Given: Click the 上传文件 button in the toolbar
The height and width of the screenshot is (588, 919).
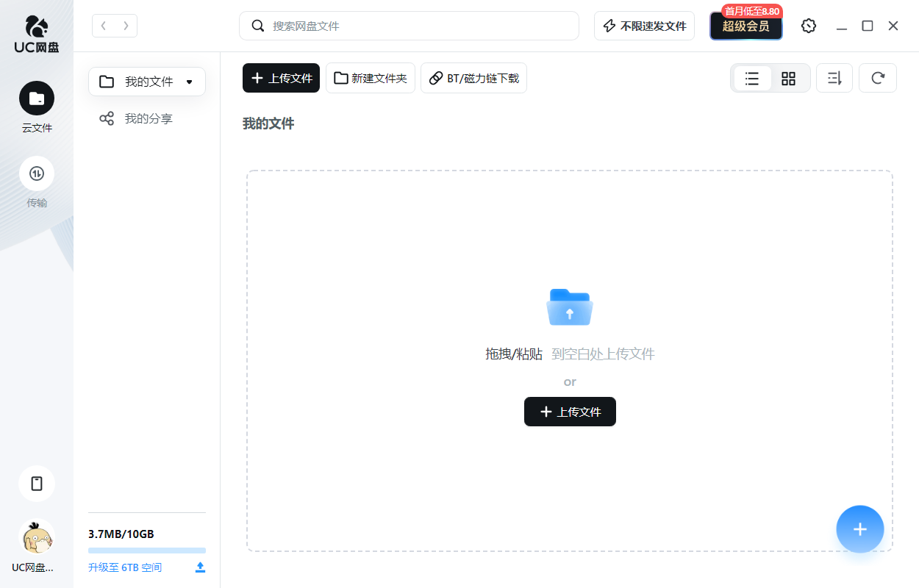Looking at the screenshot, I should [x=281, y=78].
